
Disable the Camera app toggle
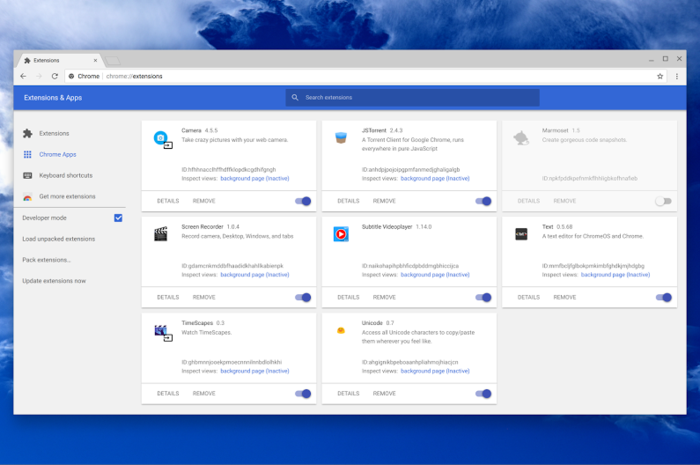point(303,201)
